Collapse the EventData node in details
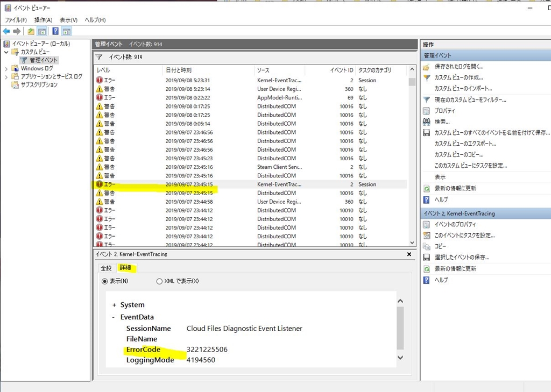 113,317
